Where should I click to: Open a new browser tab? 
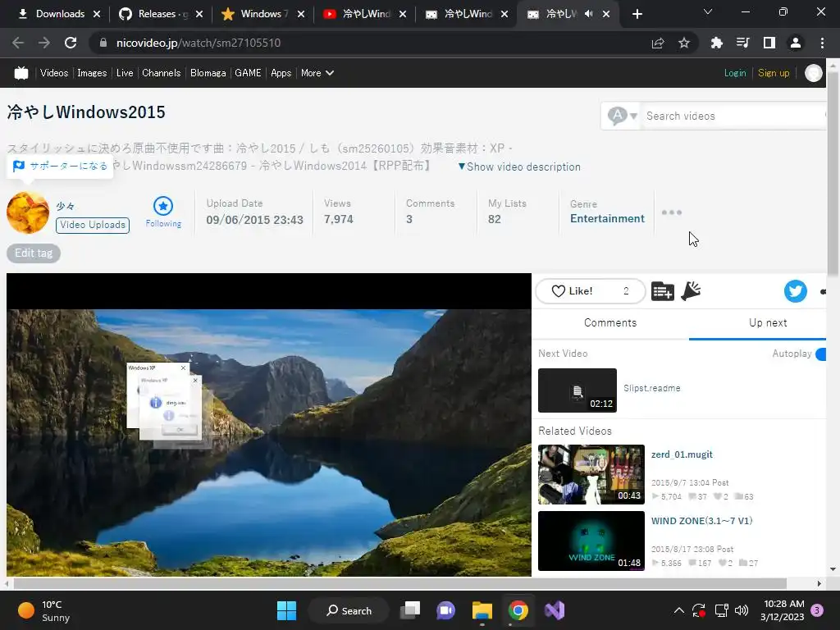click(637, 14)
